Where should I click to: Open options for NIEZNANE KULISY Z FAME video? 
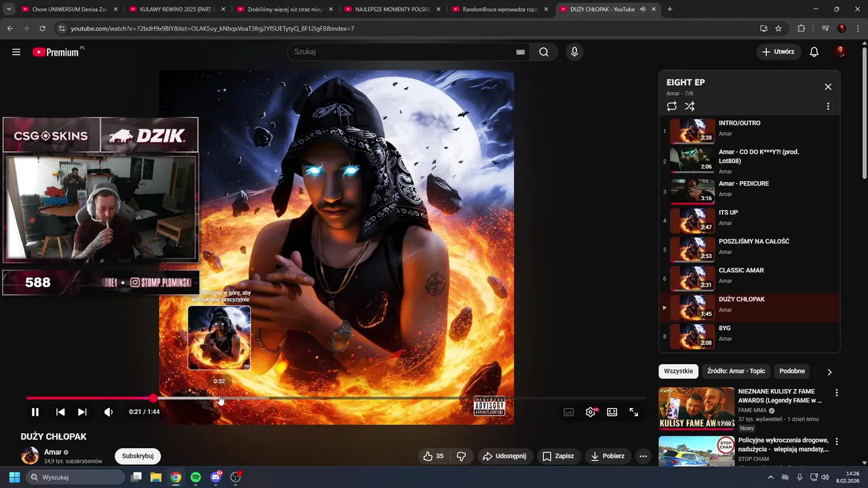836,393
